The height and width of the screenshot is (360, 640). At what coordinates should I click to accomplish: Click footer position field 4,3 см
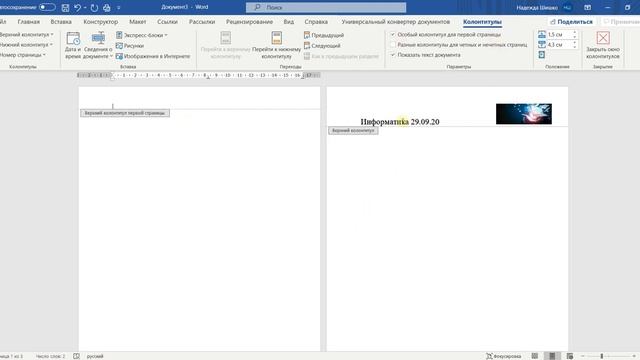coord(559,44)
